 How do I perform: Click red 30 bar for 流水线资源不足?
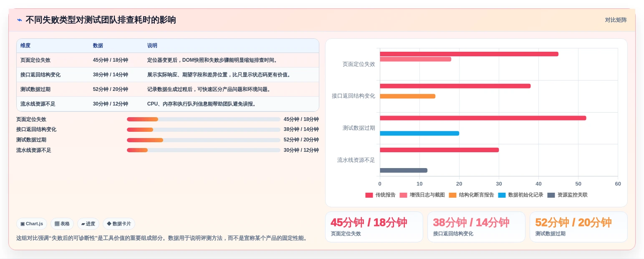pos(439,150)
